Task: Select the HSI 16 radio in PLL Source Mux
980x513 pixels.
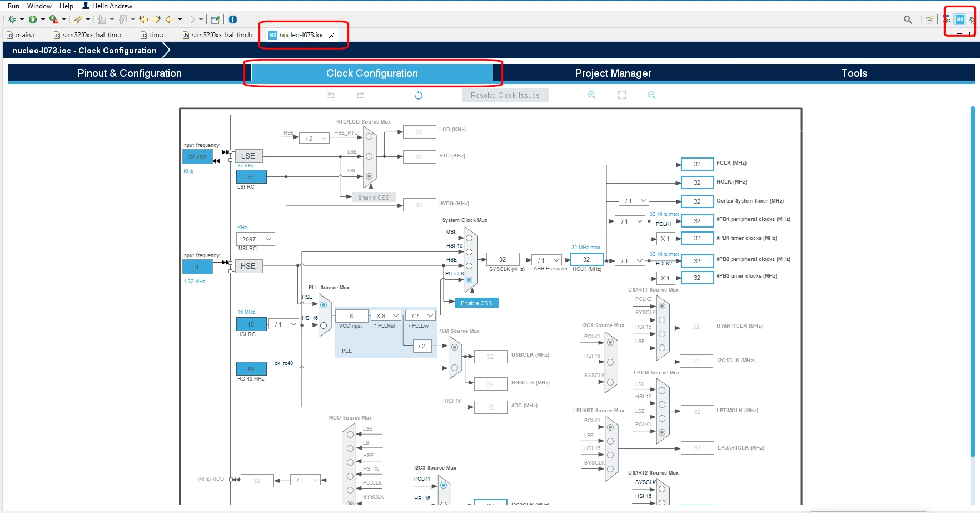Action: click(324, 325)
